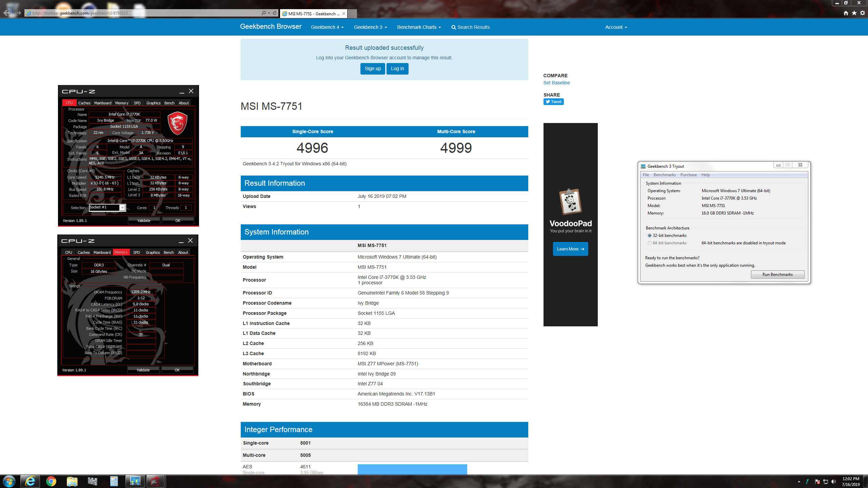The height and width of the screenshot is (488, 868).
Task: Open IE tools gear icon
Action: 863,13
